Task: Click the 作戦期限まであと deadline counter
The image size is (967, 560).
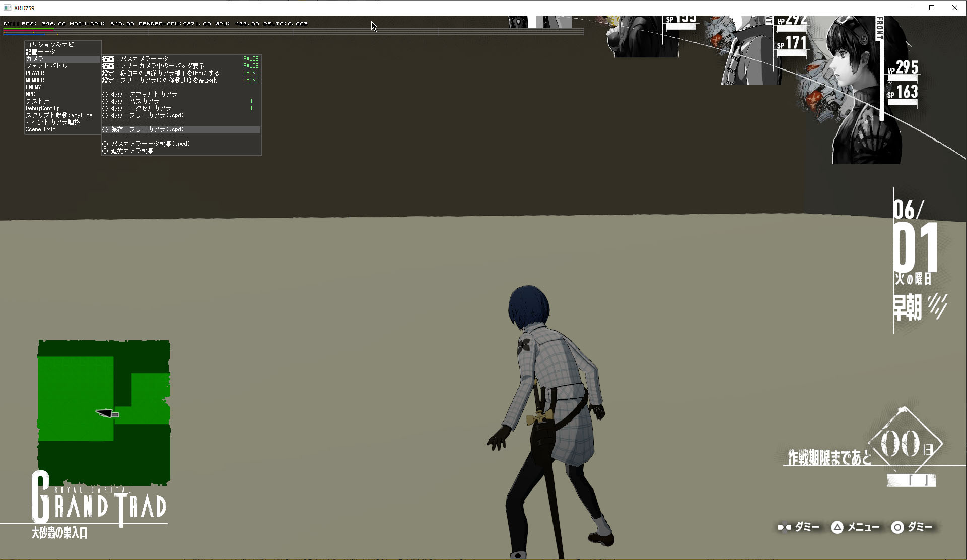Action: (830, 457)
